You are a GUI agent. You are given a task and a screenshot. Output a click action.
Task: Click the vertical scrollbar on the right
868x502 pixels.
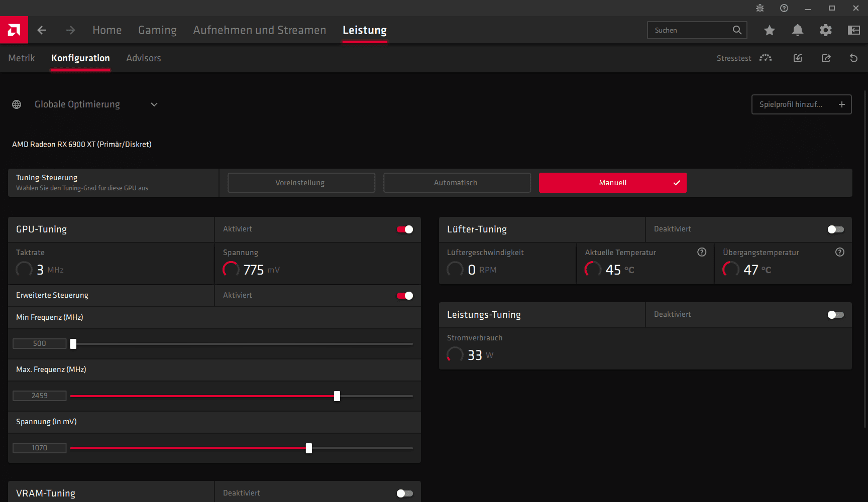pyautogui.click(x=865, y=259)
